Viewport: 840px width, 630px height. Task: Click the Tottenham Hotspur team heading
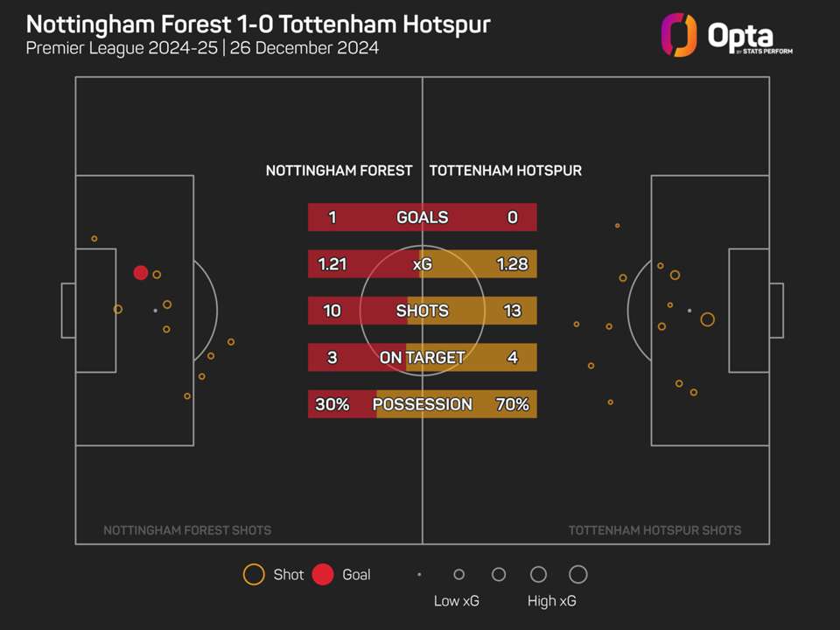coord(505,171)
